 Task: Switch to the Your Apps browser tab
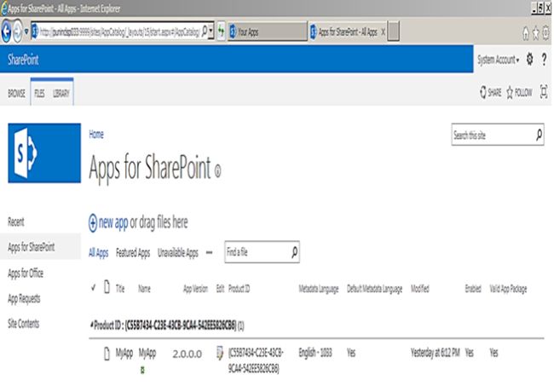click(268, 32)
